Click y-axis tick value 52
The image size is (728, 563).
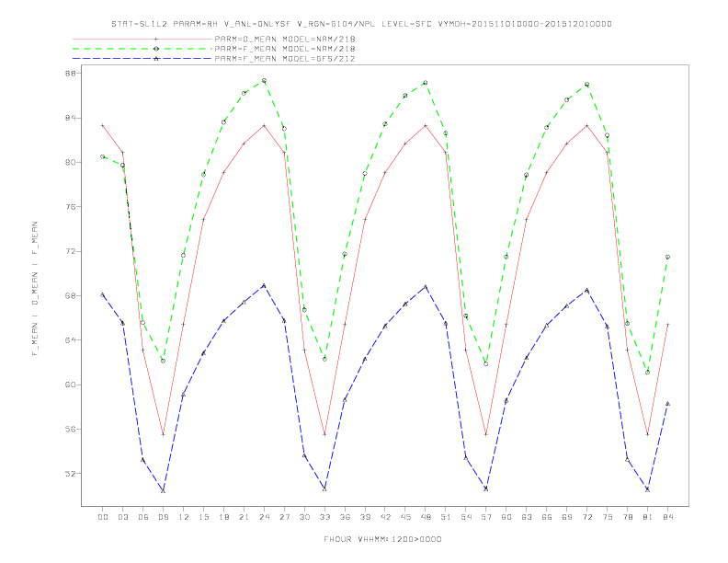click(71, 474)
